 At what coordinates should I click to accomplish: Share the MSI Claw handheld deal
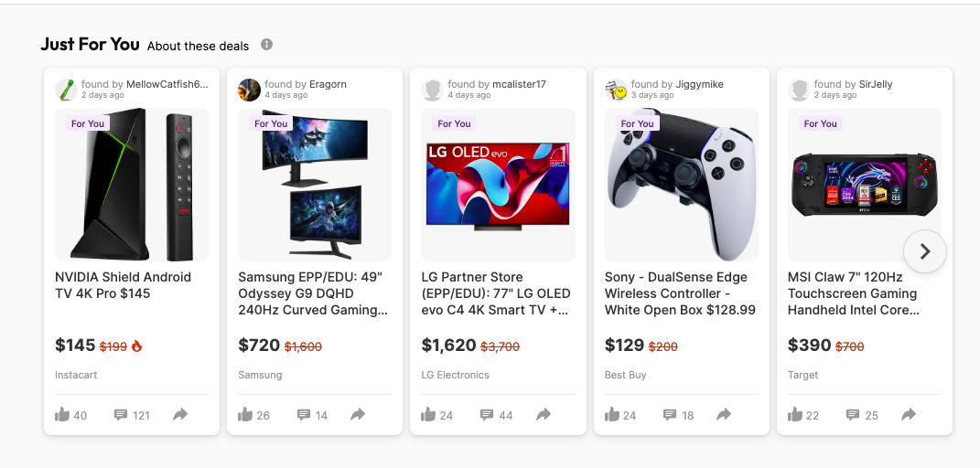[909, 415]
